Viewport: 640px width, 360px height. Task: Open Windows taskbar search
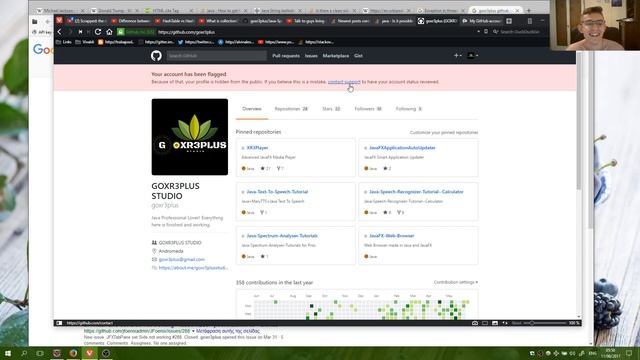coord(24,353)
